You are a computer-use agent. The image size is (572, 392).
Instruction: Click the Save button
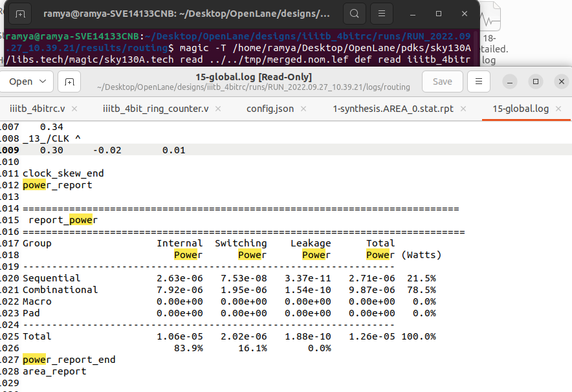(x=442, y=82)
